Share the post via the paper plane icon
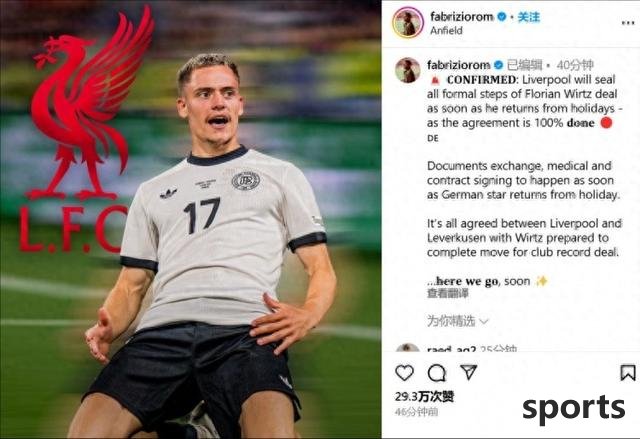Viewport: 640px width, 439px height. [469, 372]
